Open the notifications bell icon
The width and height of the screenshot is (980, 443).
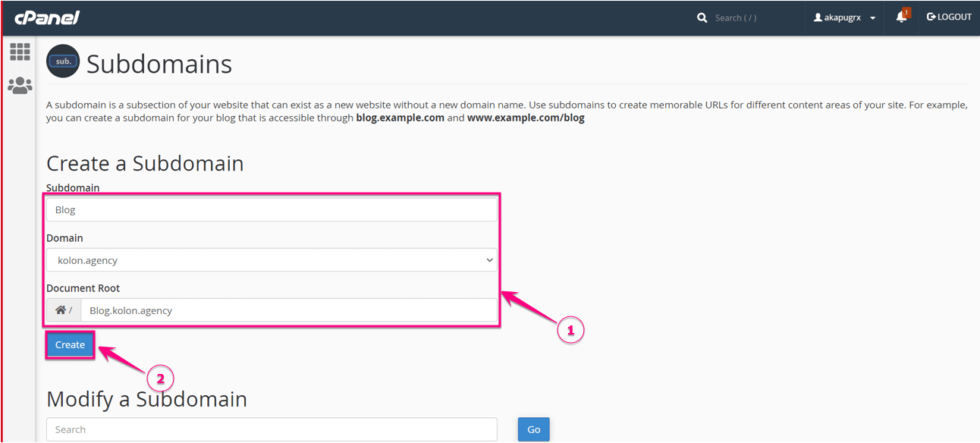pos(902,17)
